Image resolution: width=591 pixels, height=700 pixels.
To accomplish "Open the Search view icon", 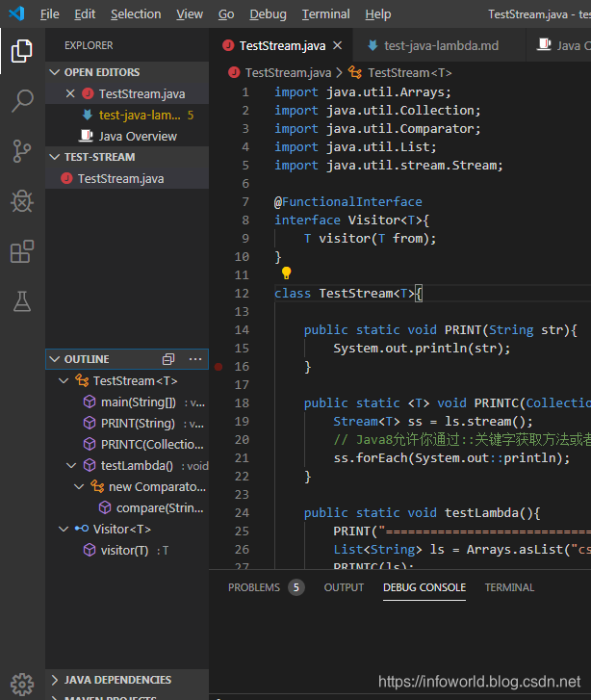I will point(22,101).
